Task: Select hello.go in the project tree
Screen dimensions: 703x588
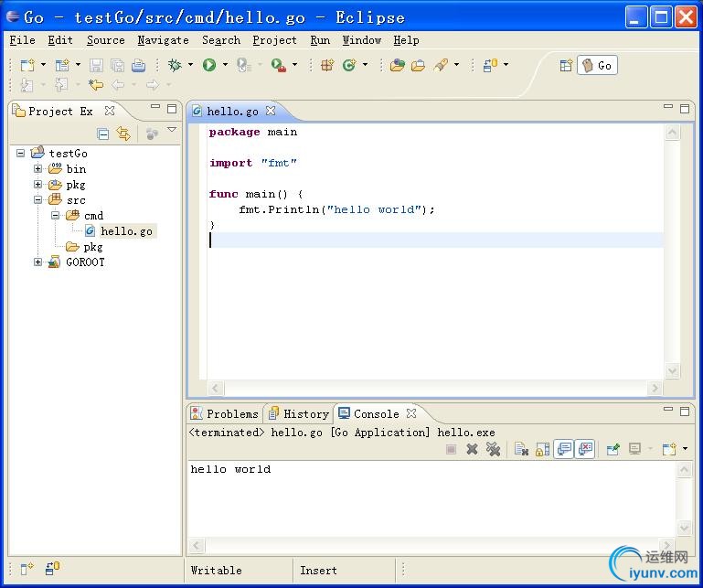Action: pos(126,231)
